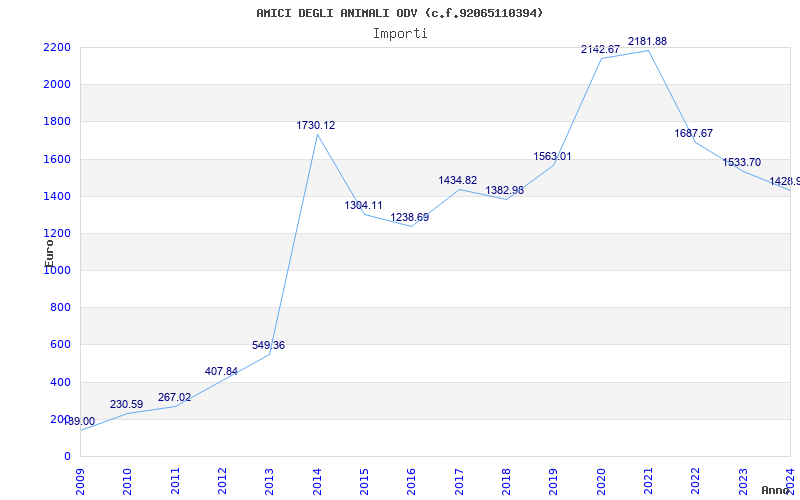
Task: Click the year 2021 axis label
Action: (x=648, y=482)
